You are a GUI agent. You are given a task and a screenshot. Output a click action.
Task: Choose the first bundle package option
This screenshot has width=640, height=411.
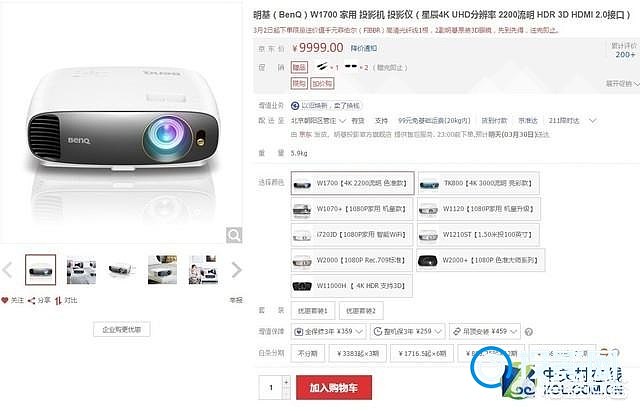[313, 311]
